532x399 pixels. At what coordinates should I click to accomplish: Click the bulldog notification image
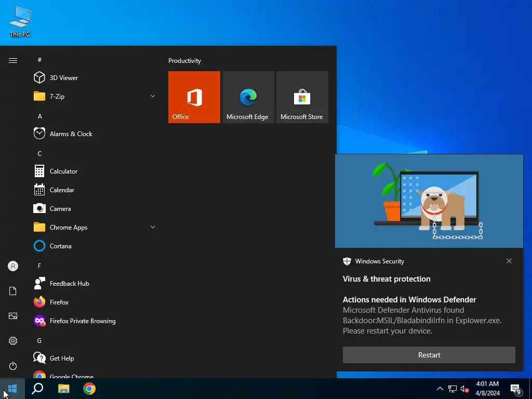point(429,201)
